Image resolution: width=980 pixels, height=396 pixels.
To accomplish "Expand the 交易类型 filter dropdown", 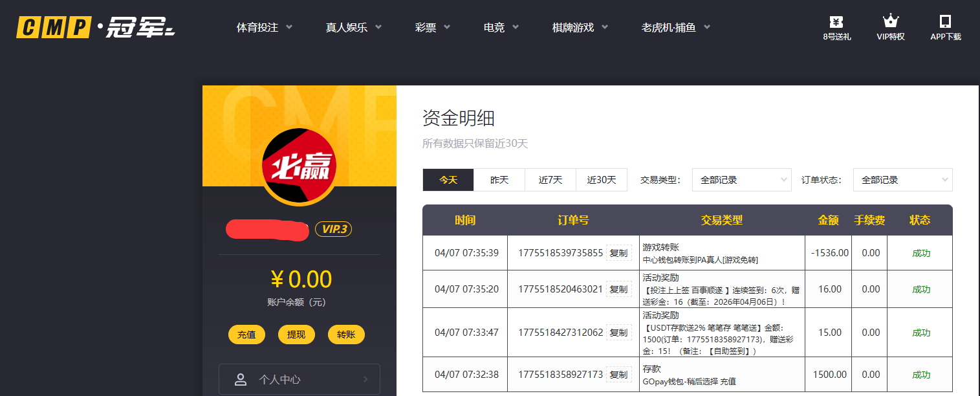I will 741,180.
